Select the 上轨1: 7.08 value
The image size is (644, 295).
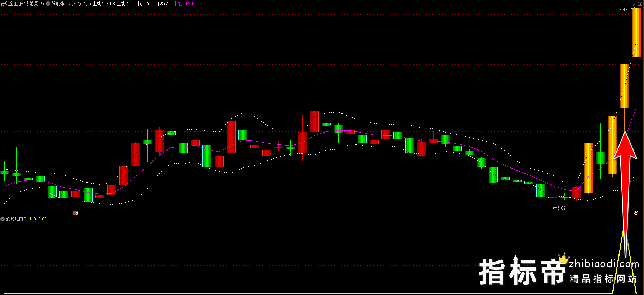pos(104,4)
